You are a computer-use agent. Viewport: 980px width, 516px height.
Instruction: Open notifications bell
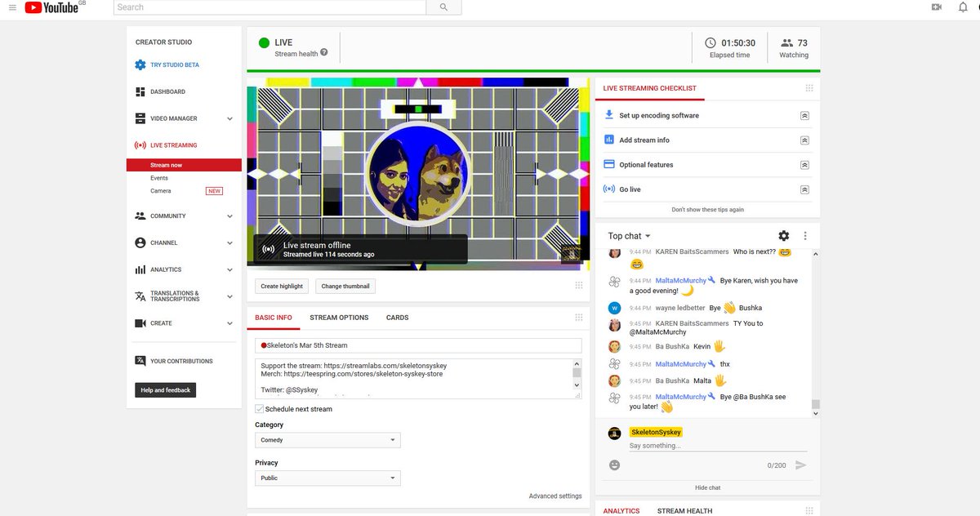(963, 7)
